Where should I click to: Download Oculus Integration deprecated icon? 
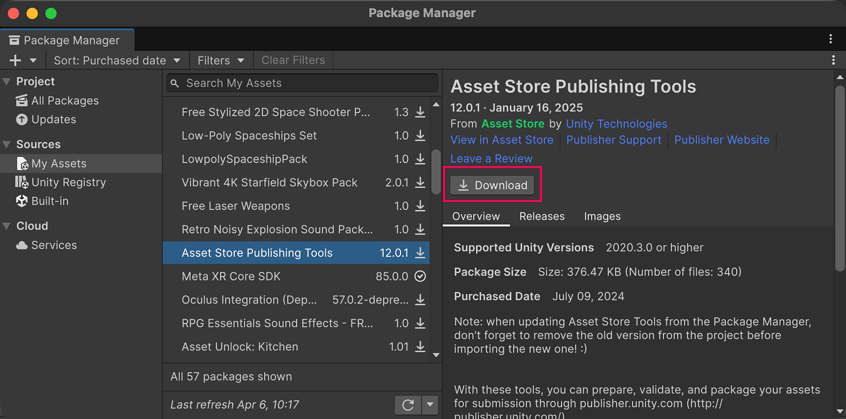(x=420, y=300)
